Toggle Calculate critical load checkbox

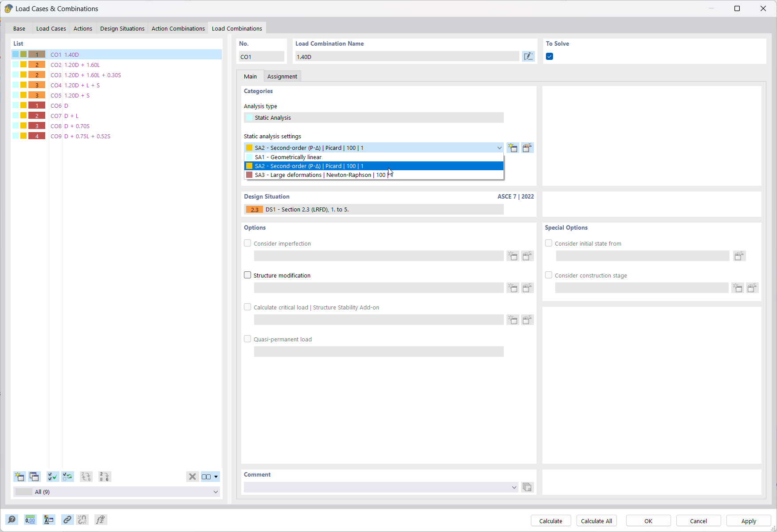pyautogui.click(x=247, y=307)
